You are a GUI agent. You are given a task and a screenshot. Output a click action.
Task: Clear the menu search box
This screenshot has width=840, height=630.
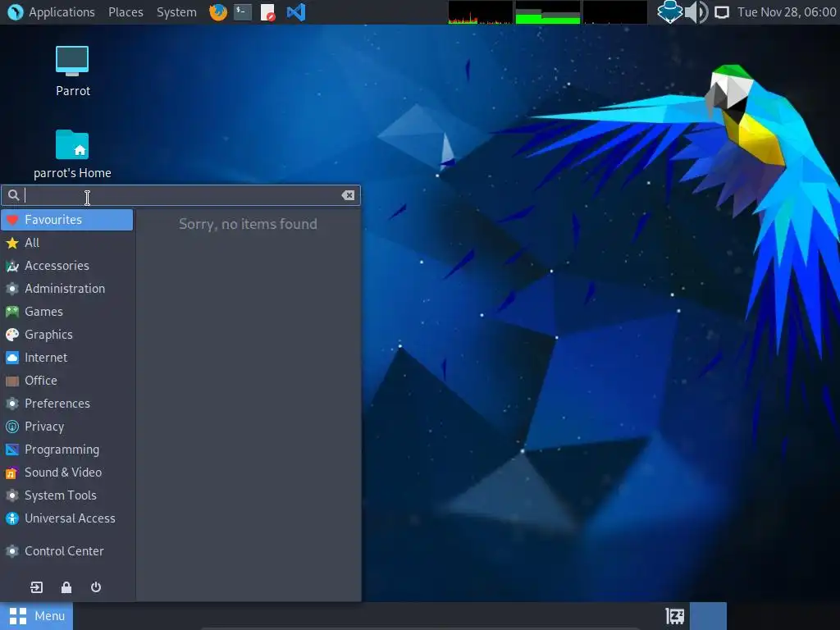(x=348, y=195)
